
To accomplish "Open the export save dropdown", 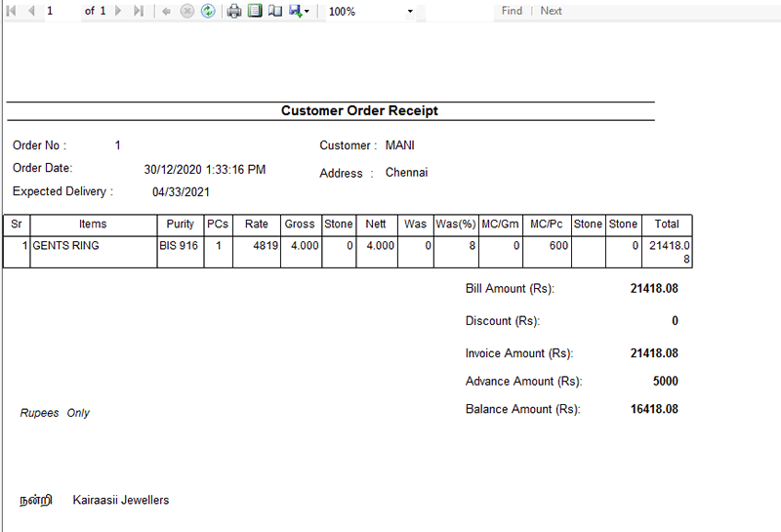I will [299, 11].
